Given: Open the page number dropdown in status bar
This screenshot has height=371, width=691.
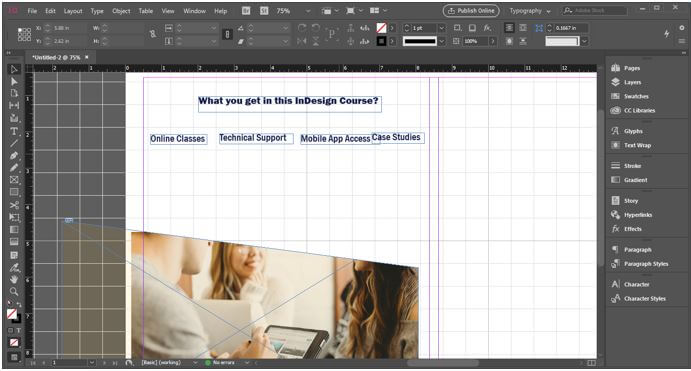Looking at the screenshot, I should coord(91,363).
